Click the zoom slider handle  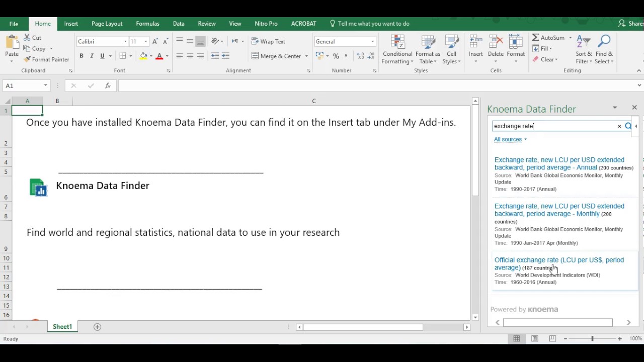click(592, 339)
